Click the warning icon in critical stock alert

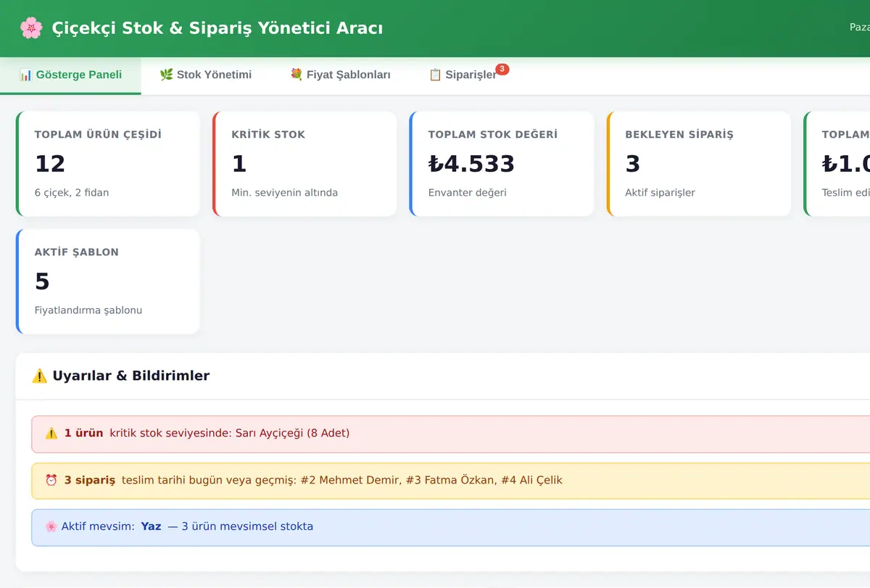[x=51, y=434]
